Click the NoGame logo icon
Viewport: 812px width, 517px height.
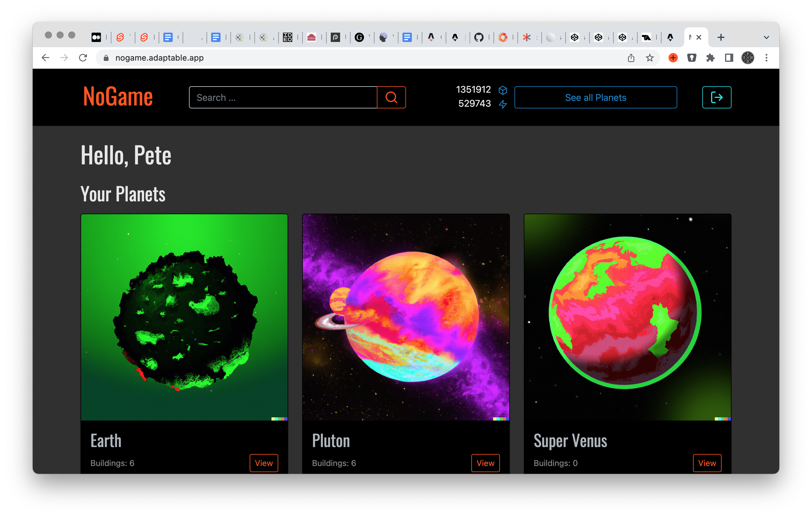[118, 98]
